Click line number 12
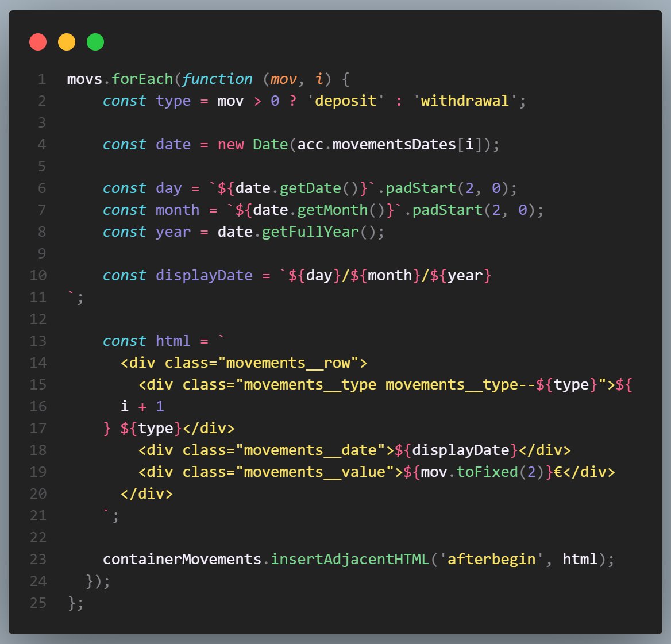The image size is (671, 644). point(38,319)
